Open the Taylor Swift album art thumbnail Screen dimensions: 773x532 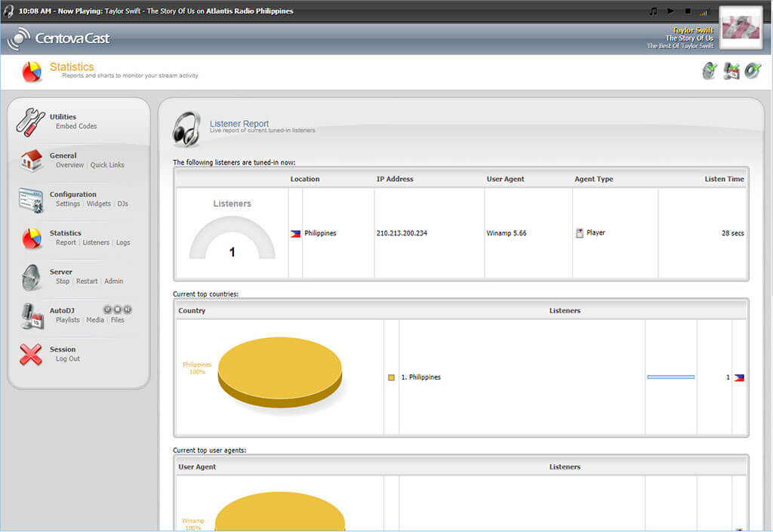tap(741, 28)
